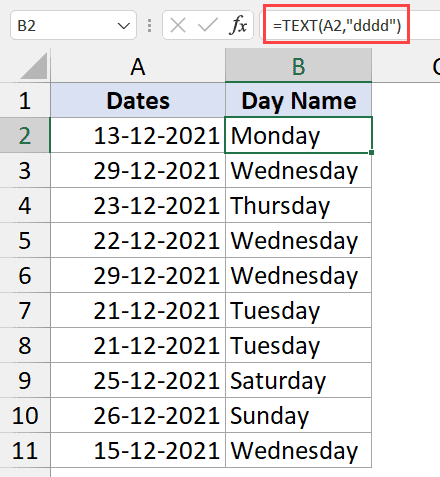Open the Name Box dropdown arrow
Screen dimensions: 440x477
124,26
